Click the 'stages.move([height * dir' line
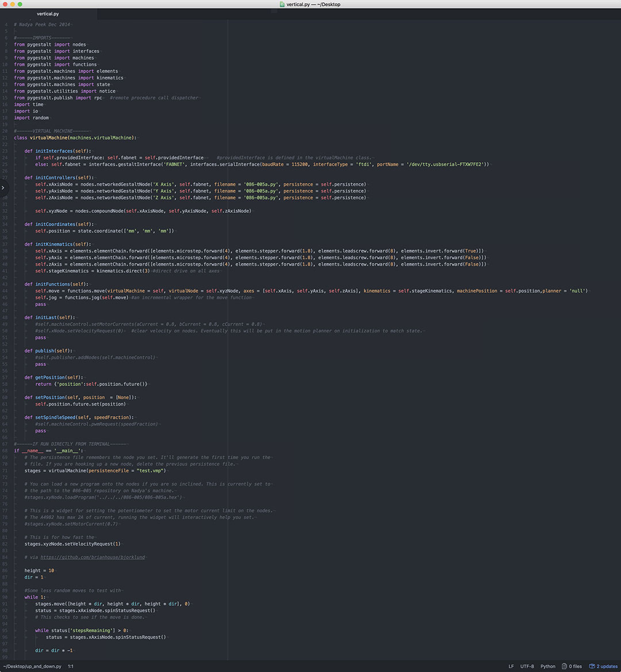 [113, 604]
